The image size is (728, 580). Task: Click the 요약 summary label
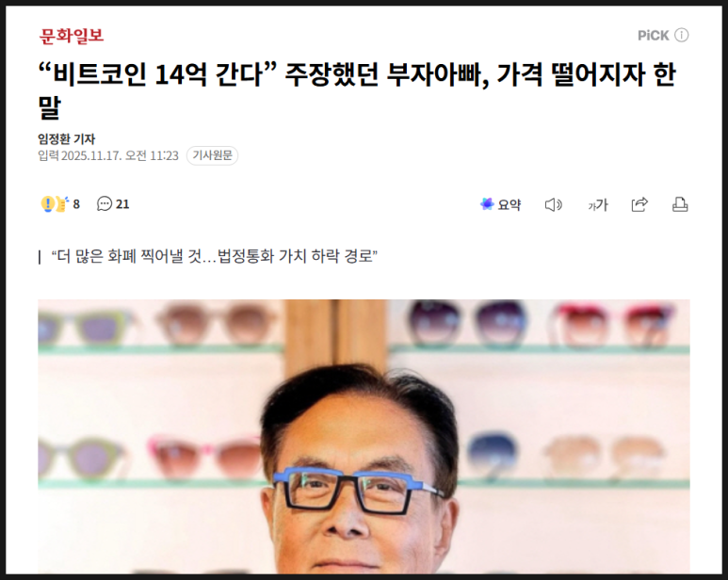point(510,204)
